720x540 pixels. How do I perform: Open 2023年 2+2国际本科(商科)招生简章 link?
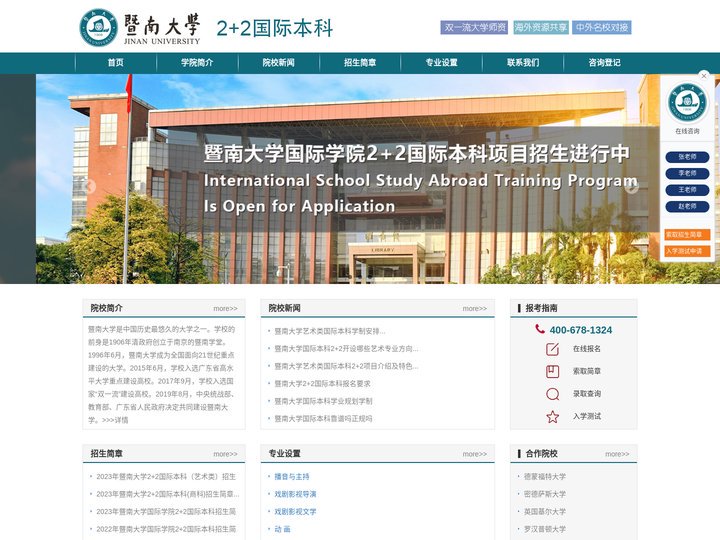pyautogui.click(x=168, y=494)
